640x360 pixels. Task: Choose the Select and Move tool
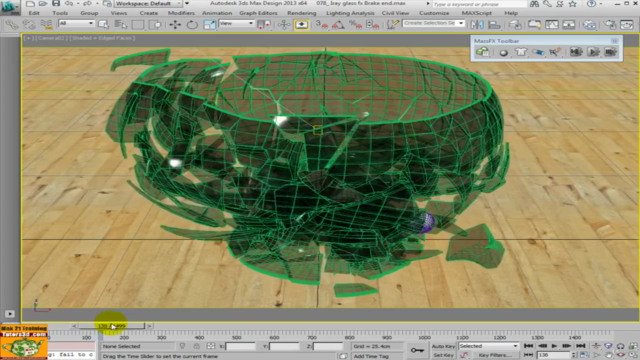click(x=175, y=24)
